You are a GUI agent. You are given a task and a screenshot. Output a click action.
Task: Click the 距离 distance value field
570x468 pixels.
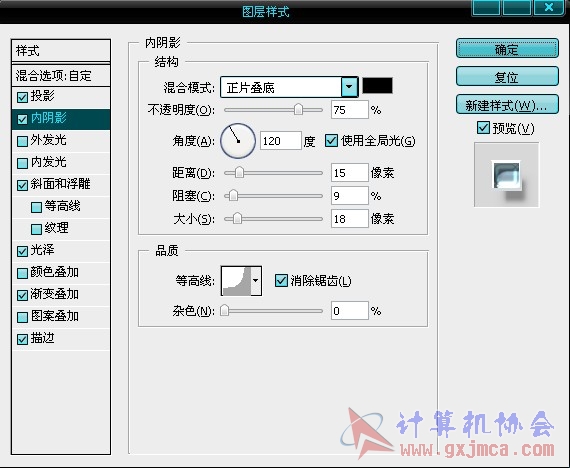349,172
